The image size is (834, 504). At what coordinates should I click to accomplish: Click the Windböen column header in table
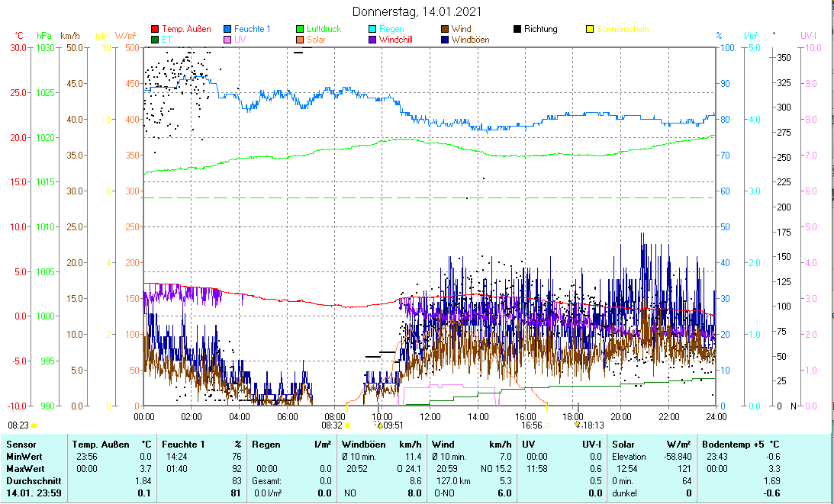pos(368,444)
